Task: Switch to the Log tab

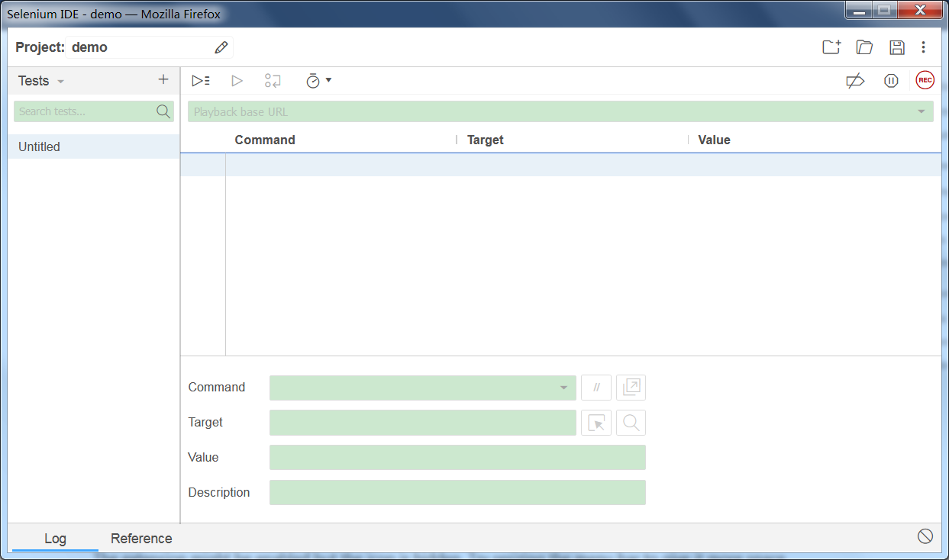Action: tap(55, 538)
